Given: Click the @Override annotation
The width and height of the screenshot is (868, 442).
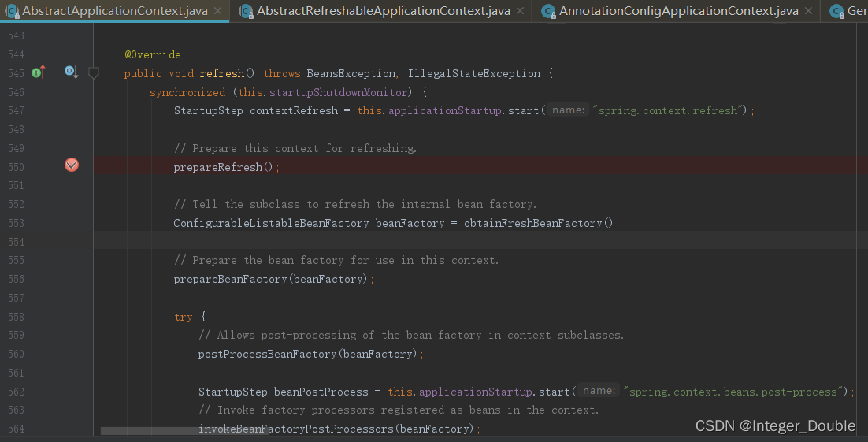Looking at the screenshot, I should click(153, 54).
